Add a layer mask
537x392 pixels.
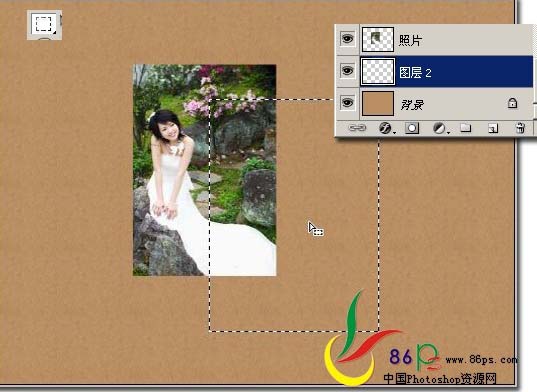coord(412,128)
